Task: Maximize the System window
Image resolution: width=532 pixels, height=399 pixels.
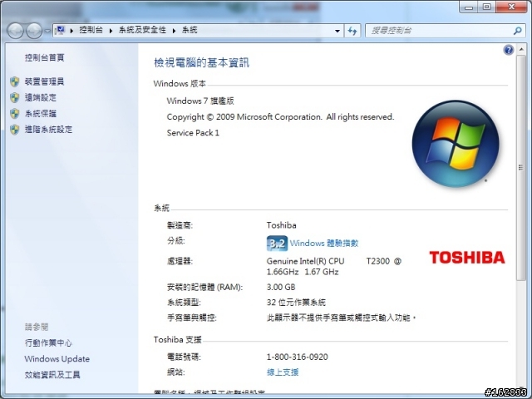Action: [x=487, y=7]
